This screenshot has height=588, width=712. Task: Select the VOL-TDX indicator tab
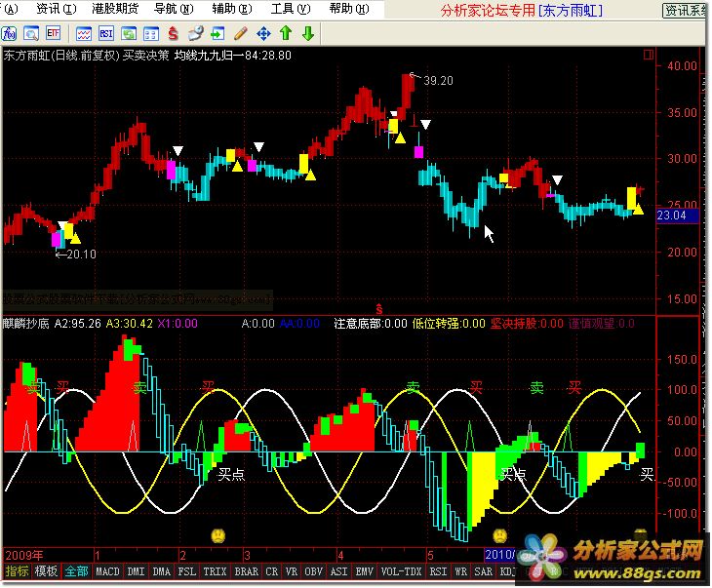(x=402, y=571)
